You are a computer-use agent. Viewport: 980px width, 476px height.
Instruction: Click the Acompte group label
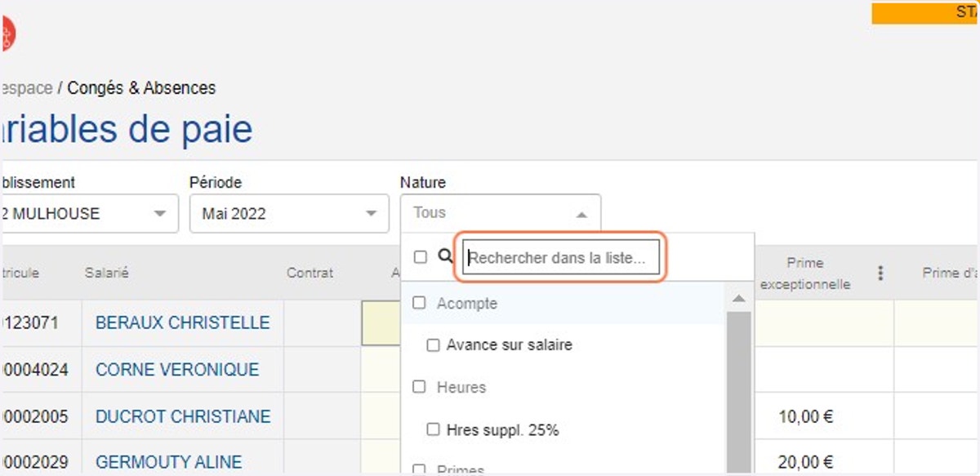click(467, 303)
